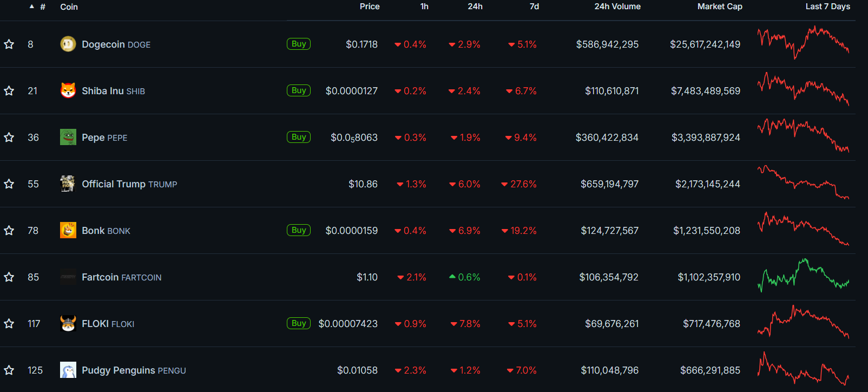The image size is (868, 392).
Task: Sort by the Price column header
Action: (x=370, y=6)
